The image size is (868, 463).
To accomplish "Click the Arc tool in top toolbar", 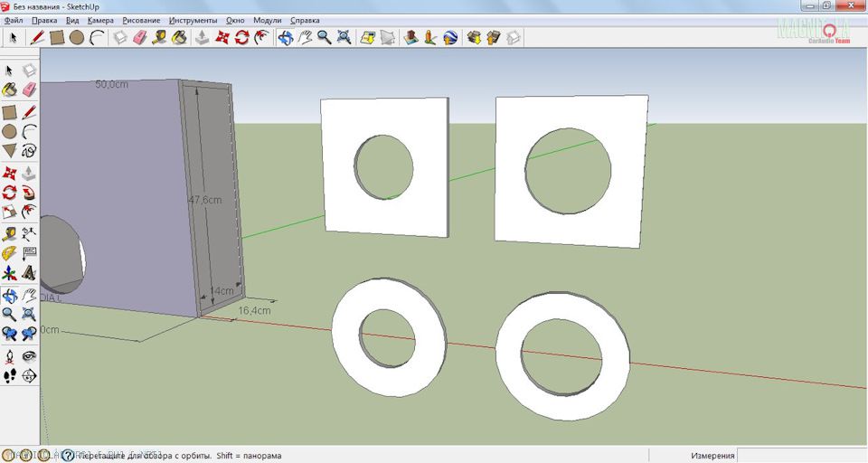I will [97, 38].
